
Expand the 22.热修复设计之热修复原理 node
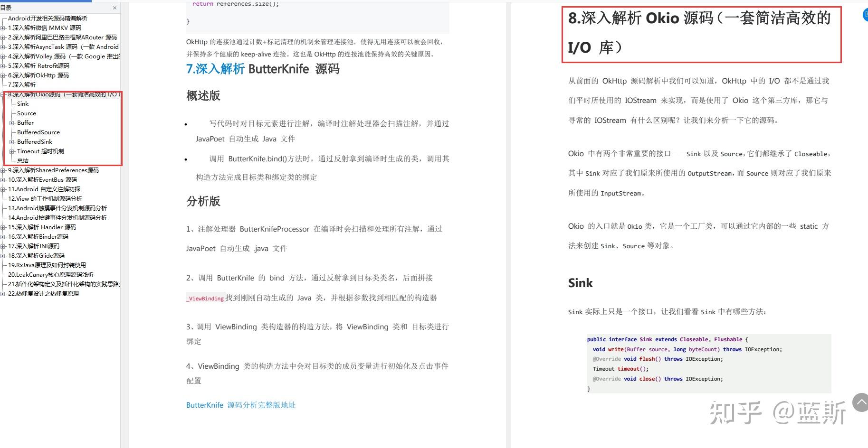pos(3,294)
